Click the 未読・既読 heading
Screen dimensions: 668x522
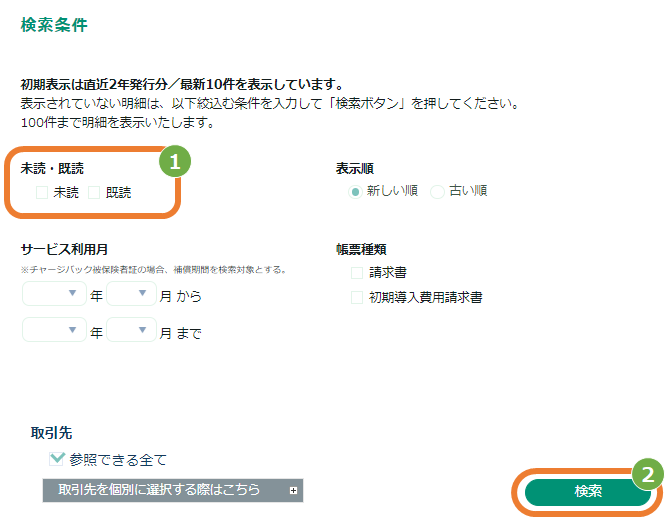[52, 168]
